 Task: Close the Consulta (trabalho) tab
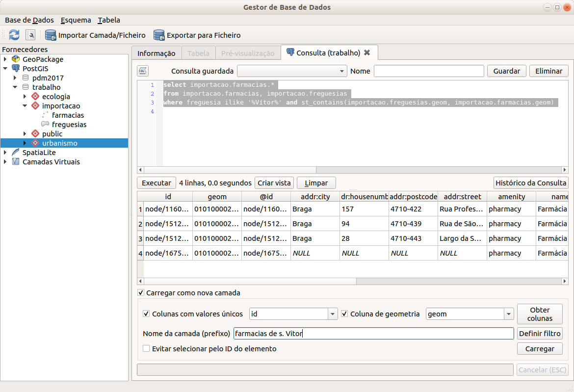pos(367,52)
